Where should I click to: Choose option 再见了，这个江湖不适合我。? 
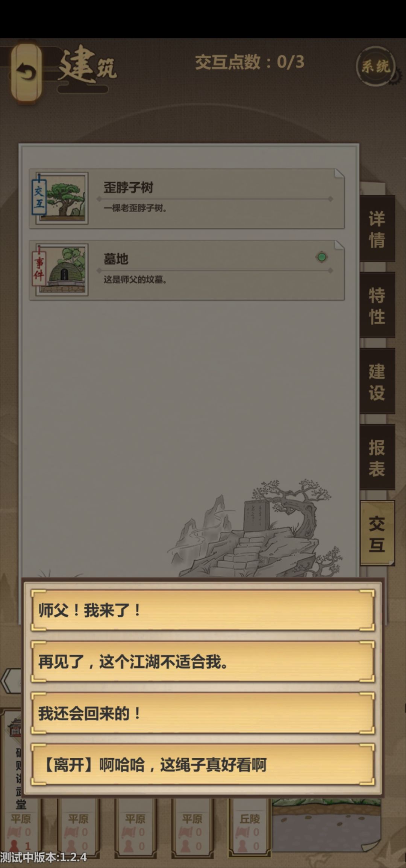[x=203, y=662]
